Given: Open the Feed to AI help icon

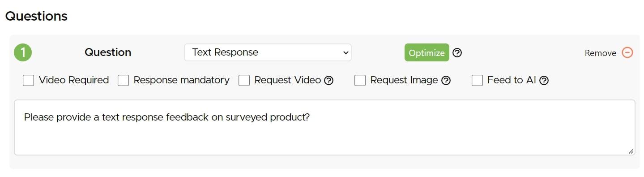Looking at the screenshot, I should click(544, 81).
